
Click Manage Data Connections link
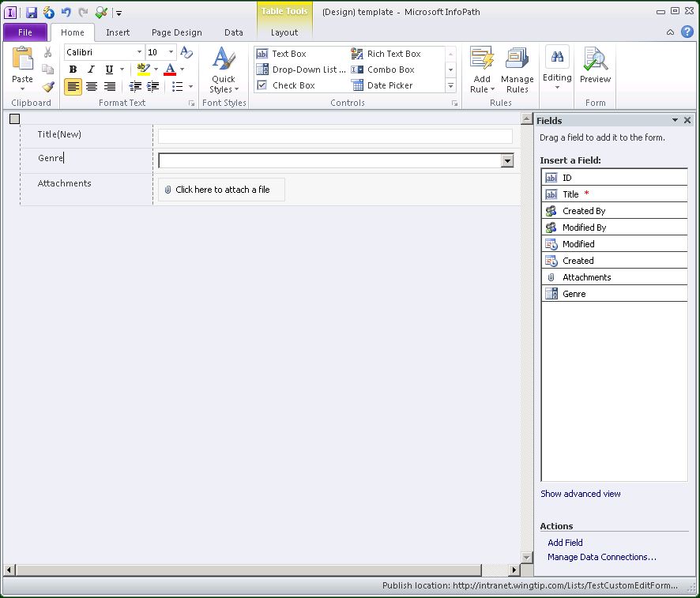[x=602, y=557]
